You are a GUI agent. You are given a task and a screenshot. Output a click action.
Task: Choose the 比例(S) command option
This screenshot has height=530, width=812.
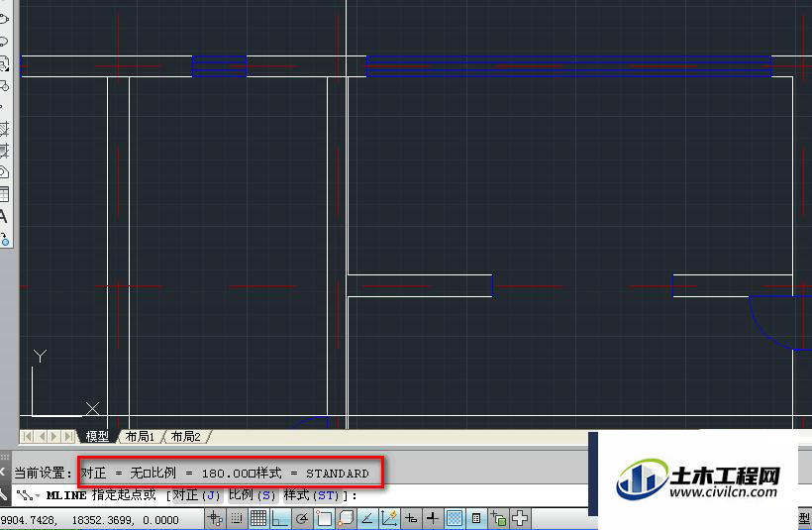click(253, 494)
